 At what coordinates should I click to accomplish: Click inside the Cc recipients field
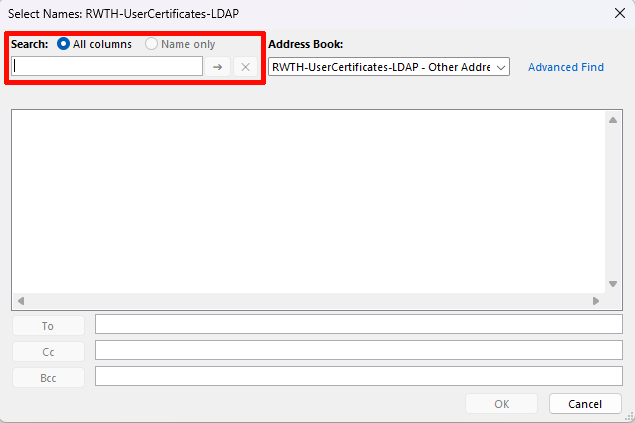click(358, 350)
